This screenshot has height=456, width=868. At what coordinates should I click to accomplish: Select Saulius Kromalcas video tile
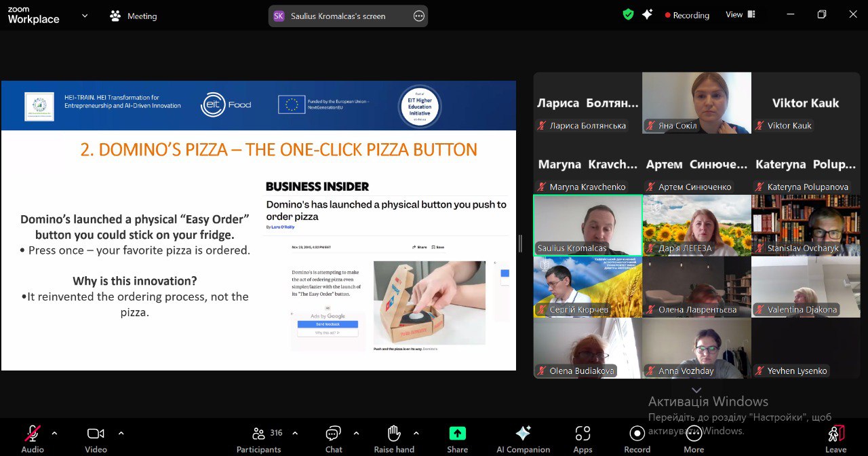point(588,225)
